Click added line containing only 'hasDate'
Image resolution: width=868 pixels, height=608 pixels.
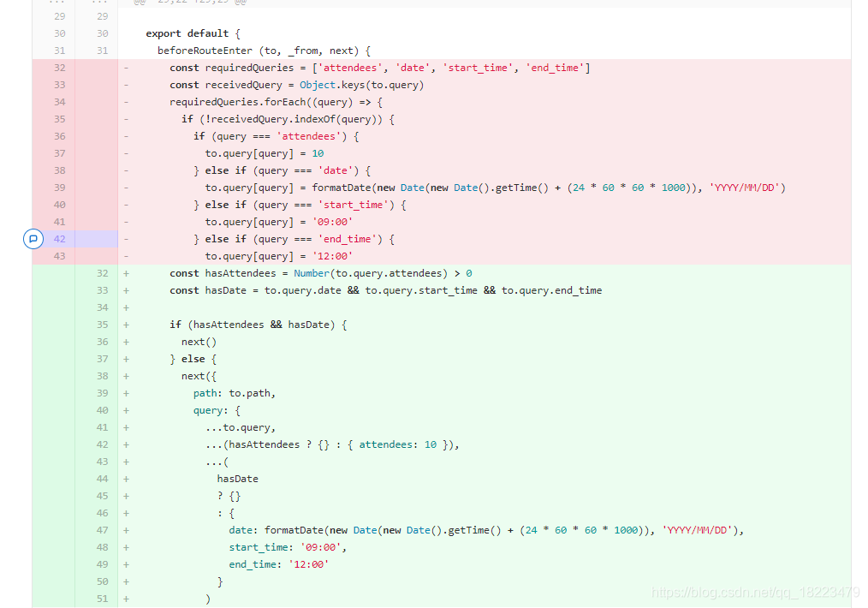pyautogui.click(x=237, y=479)
